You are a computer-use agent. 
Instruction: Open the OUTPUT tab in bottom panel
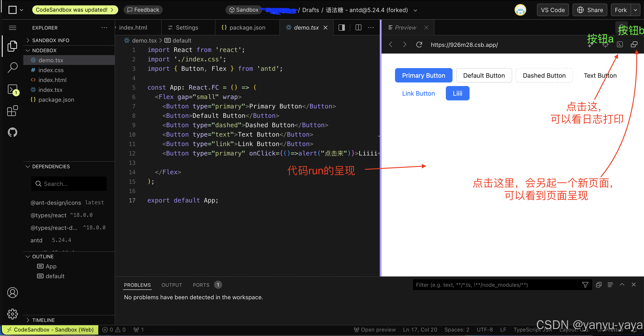pyautogui.click(x=172, y=285)
